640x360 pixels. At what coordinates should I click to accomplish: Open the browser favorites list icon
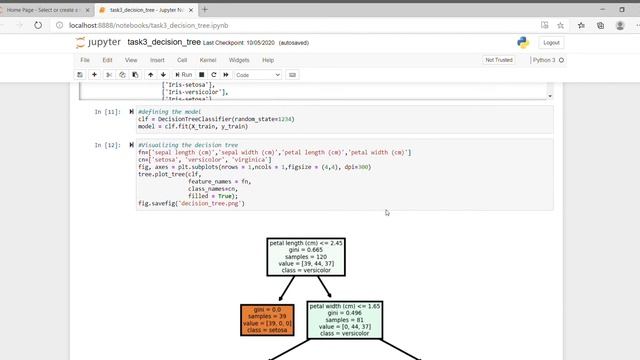click(581, 25)
